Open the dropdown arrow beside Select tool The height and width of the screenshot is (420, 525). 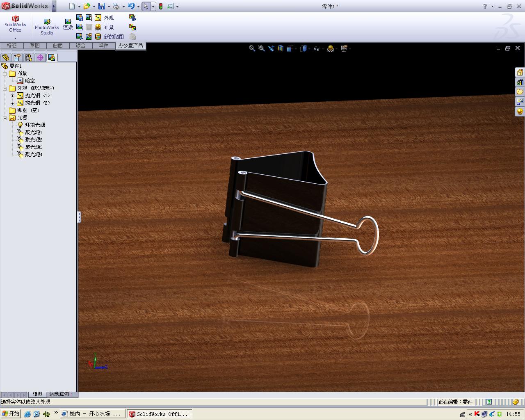pos(153,7)
